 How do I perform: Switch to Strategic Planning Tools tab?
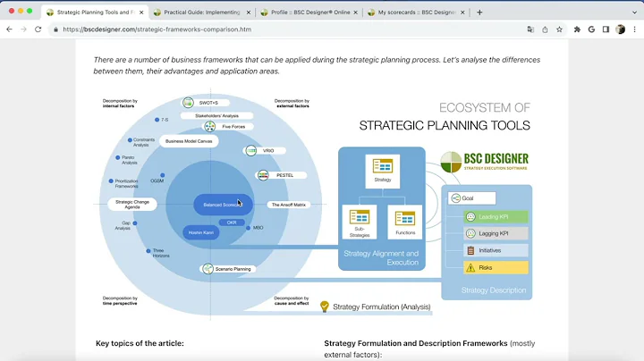(x=95, y=13)
